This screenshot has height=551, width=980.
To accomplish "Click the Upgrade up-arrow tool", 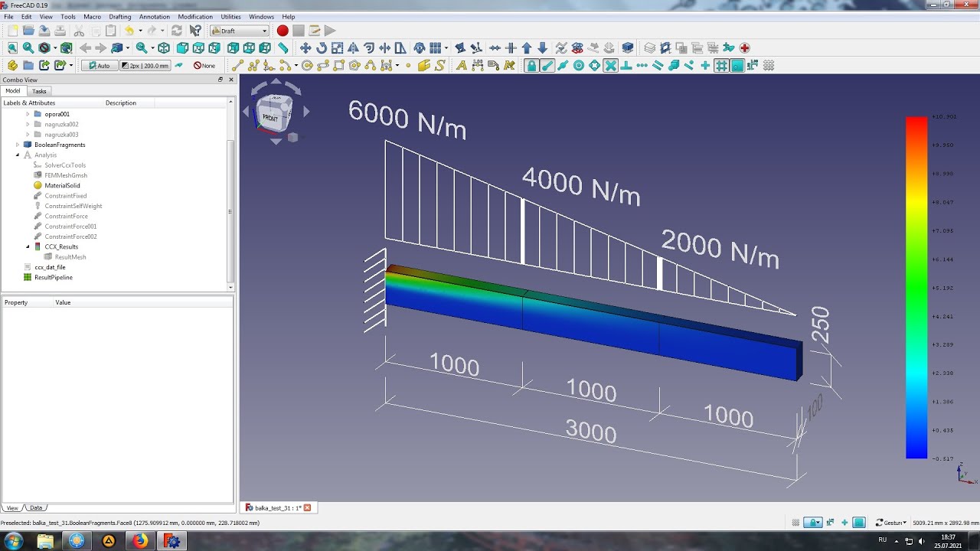I will [x=526, y=48].
